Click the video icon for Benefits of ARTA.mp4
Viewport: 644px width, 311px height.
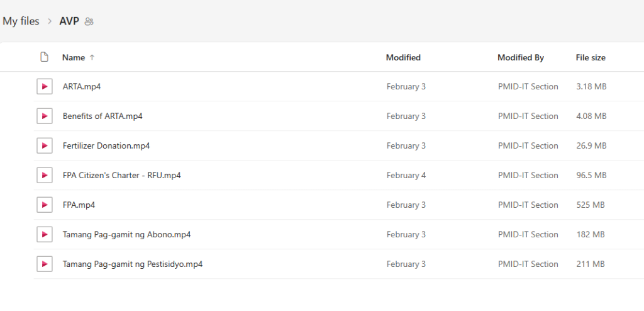44,116
